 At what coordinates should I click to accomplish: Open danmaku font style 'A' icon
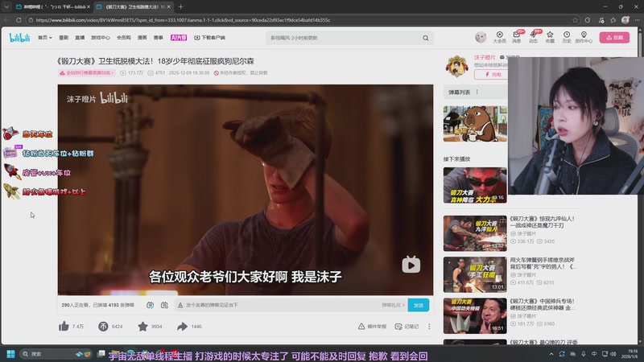(x=180, y=305)
